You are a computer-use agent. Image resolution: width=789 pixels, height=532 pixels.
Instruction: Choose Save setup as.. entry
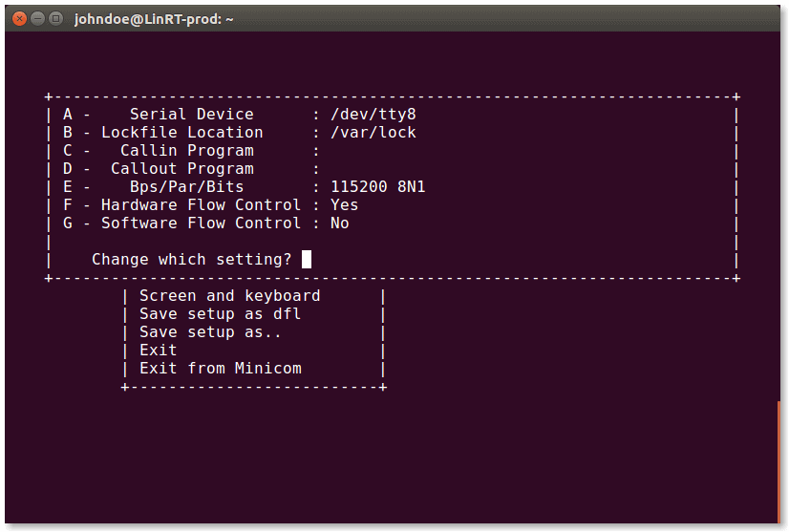tap(210, 332)
